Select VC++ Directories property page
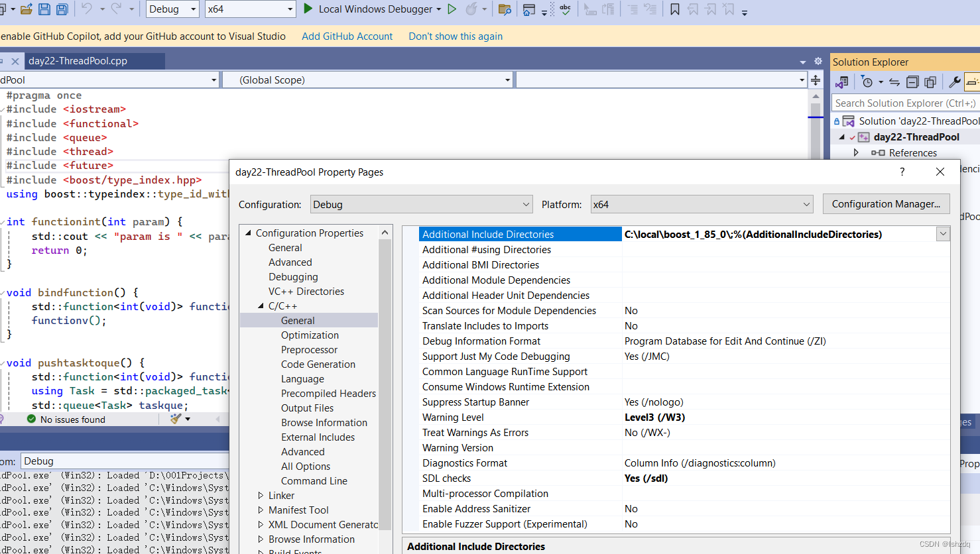 click(x=306, y=291)
